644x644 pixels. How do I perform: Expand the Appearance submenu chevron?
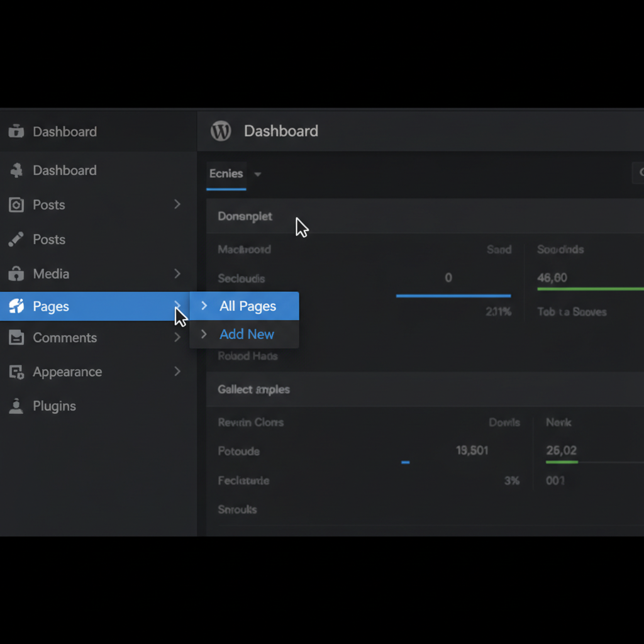[x=177, y=372]
